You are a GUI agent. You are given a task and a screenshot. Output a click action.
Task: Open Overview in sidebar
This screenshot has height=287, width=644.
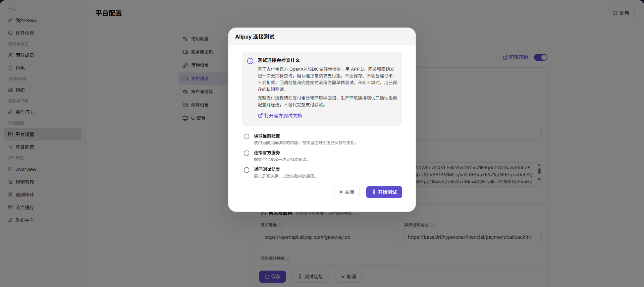[43, 169]
